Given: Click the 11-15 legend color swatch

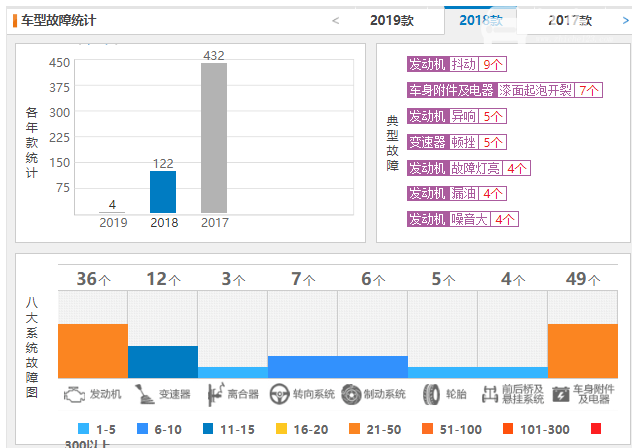Looking at the screenshot, I should click(x=208, y=428).
